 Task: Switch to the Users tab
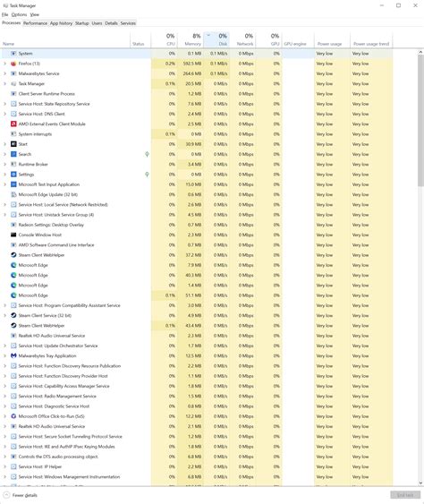pyautogui.click(x=97, y=23)
